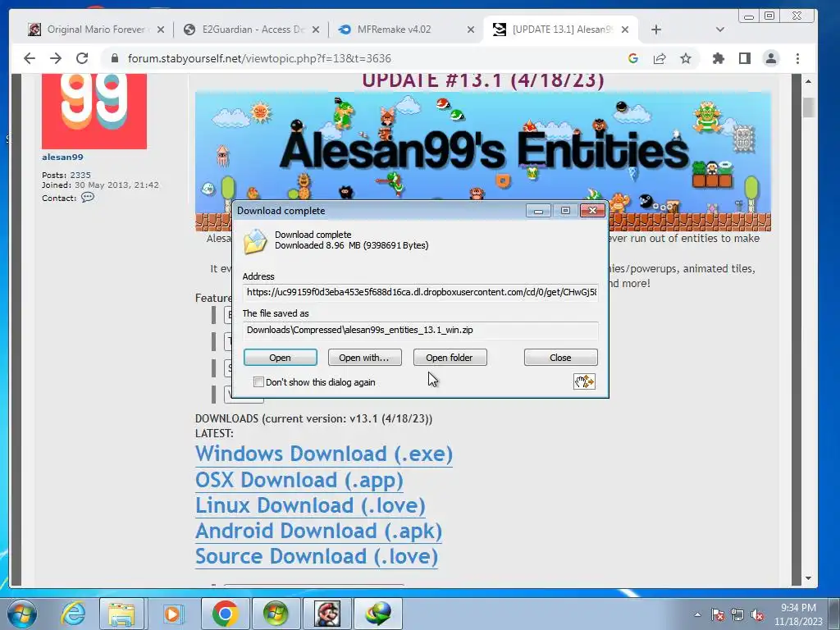Click Chrome icon in taskbar

click(x=225, y=614)
